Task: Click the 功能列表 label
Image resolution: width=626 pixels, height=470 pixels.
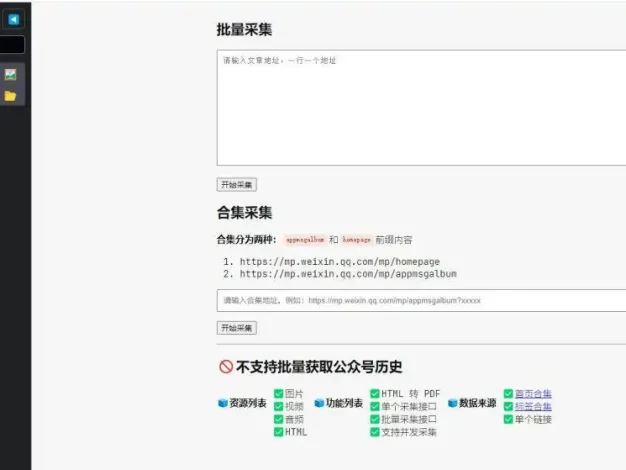Action: click(344, 403)
